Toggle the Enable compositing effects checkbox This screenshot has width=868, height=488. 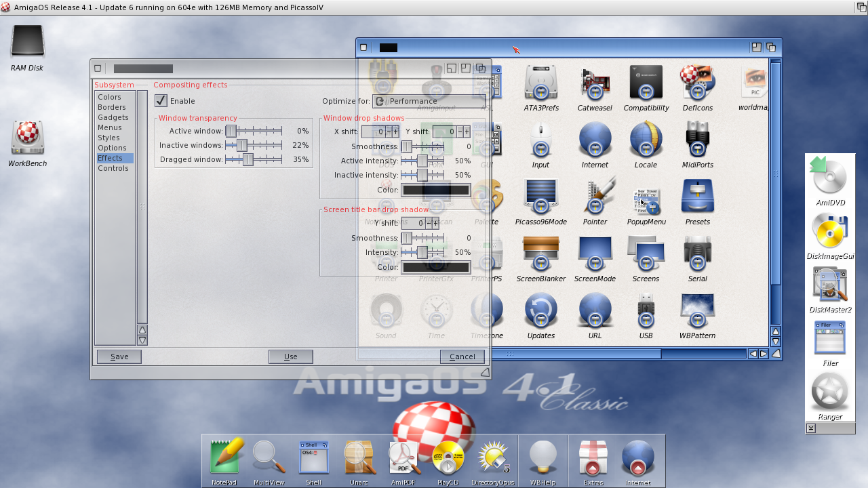click(x=161, y=100)
